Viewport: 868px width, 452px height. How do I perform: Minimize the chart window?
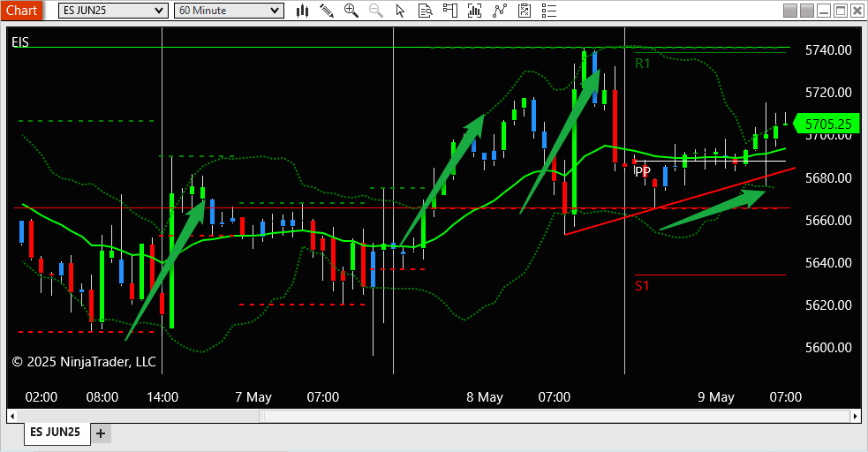[x=824, y=11]
